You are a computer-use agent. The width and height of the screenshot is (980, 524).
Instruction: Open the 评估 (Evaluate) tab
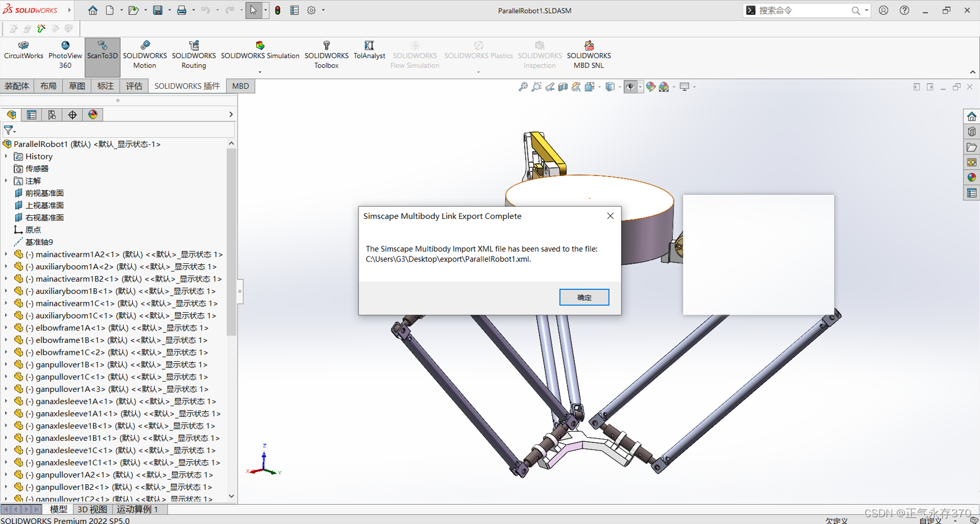point(134,86)
